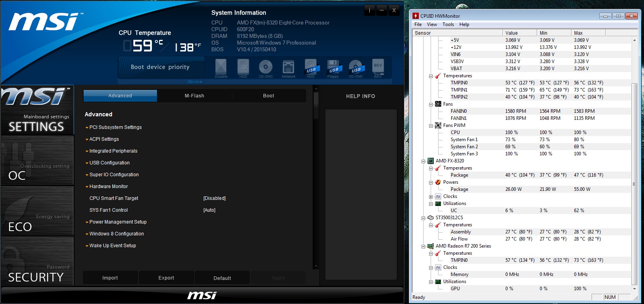This screenshot has height=304, width=644.
Task: Collapse the AMD FX-8320 tree node
Action: click(423, 161)
